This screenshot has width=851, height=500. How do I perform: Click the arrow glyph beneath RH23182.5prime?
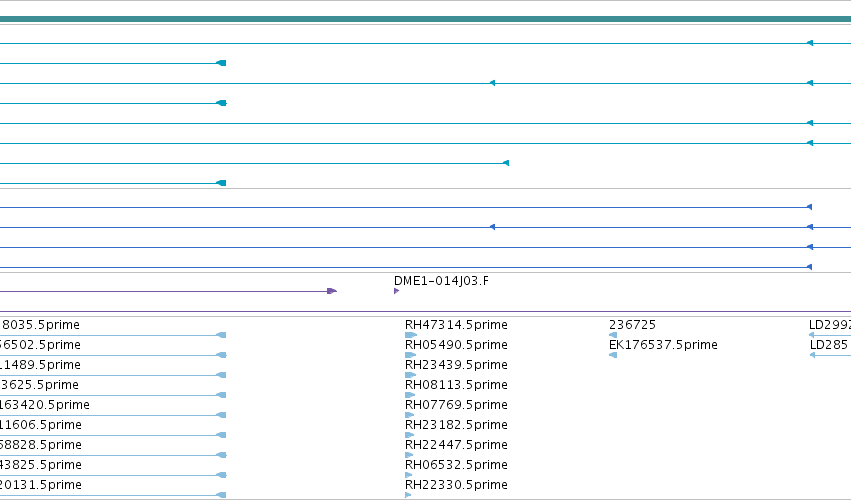point(409,435)
